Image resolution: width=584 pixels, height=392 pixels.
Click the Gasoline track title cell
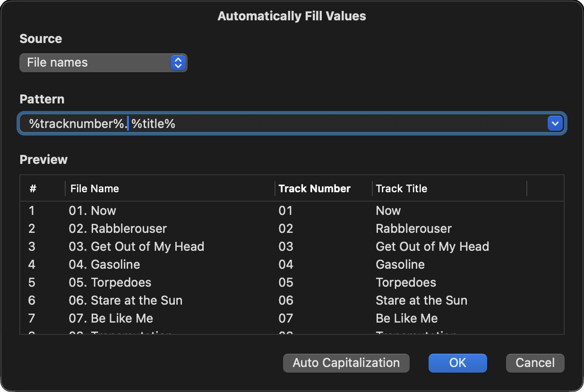[400, 264]
